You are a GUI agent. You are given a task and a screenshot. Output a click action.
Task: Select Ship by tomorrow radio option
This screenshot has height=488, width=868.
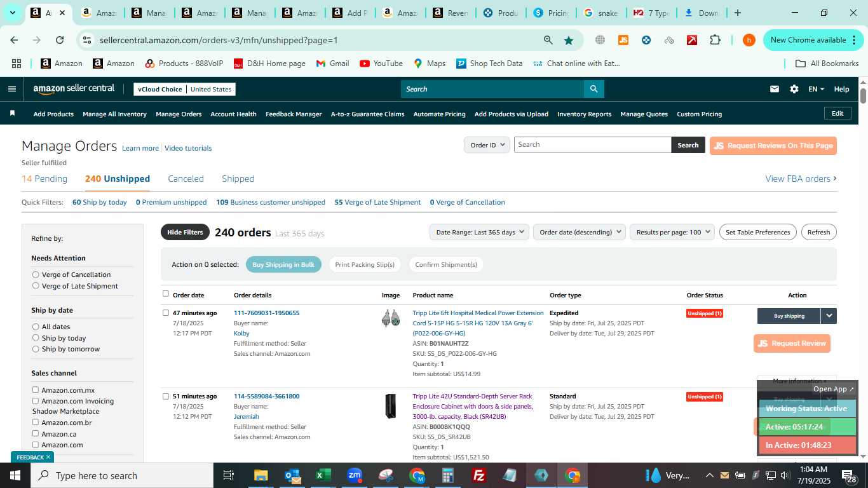tap(36, 349)
